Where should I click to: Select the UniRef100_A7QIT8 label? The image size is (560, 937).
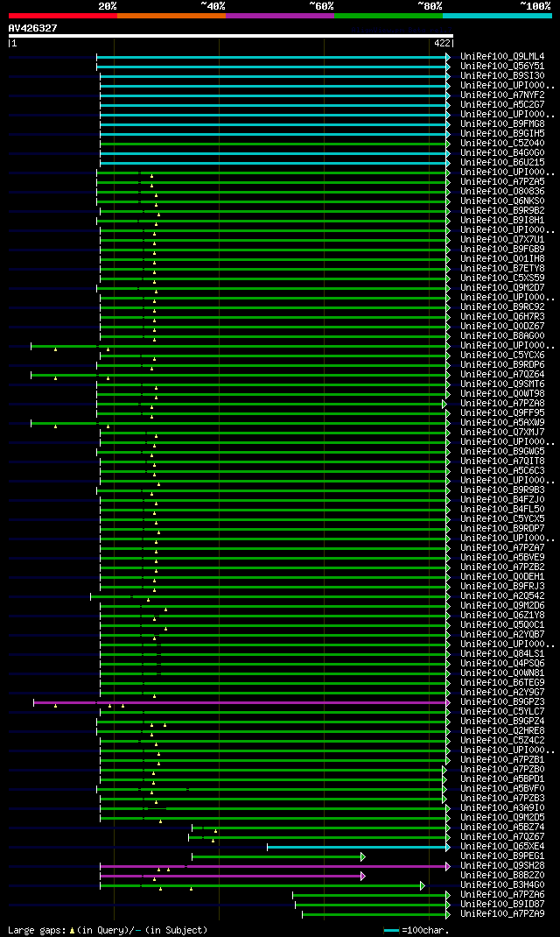click(x=502, y=461)
